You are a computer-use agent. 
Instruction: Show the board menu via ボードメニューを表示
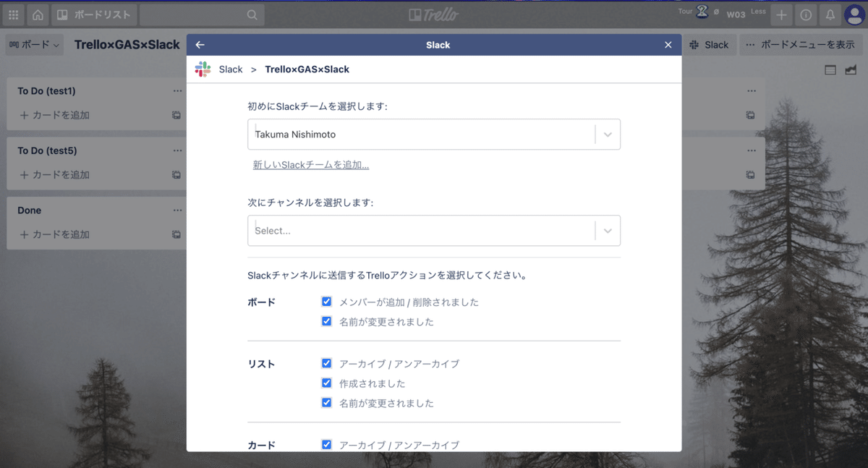(x=803, y=44)
